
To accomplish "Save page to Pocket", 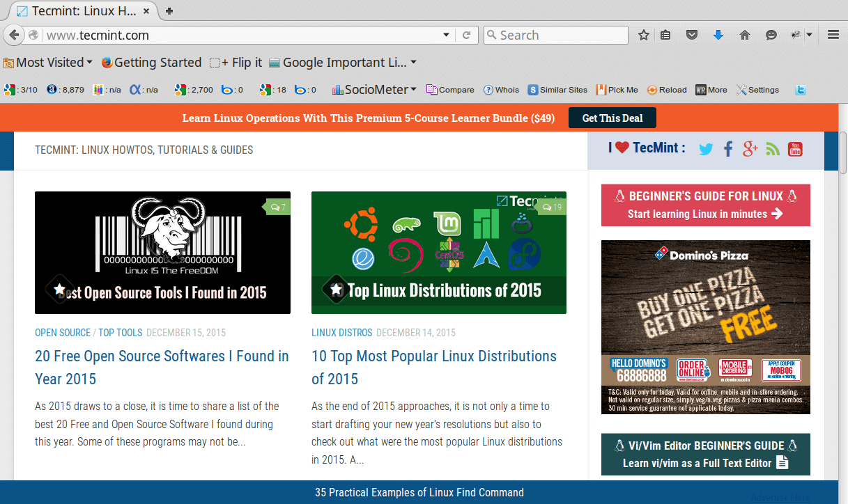I will pyautogui.click(x=692, y=35).
